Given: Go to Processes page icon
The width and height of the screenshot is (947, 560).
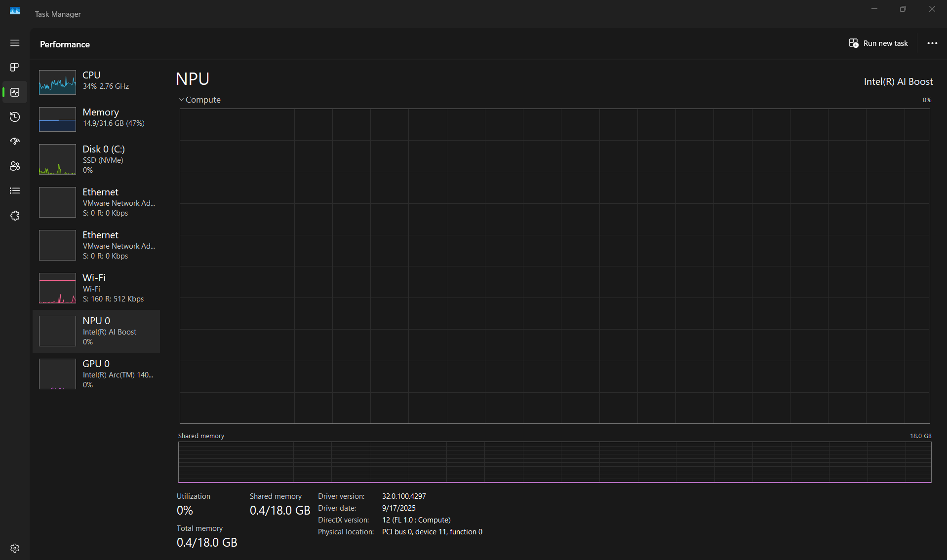Looking at the screenshot, I should click(x=15, y=67).
